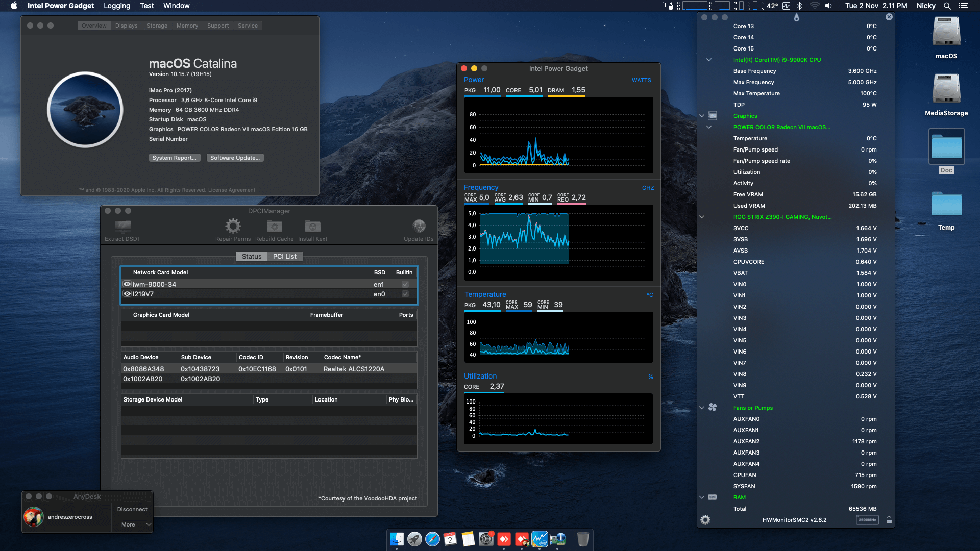980x551 pixels.
Task: Open DPCIManager icon in the Dock
Action: coord(557,539)
